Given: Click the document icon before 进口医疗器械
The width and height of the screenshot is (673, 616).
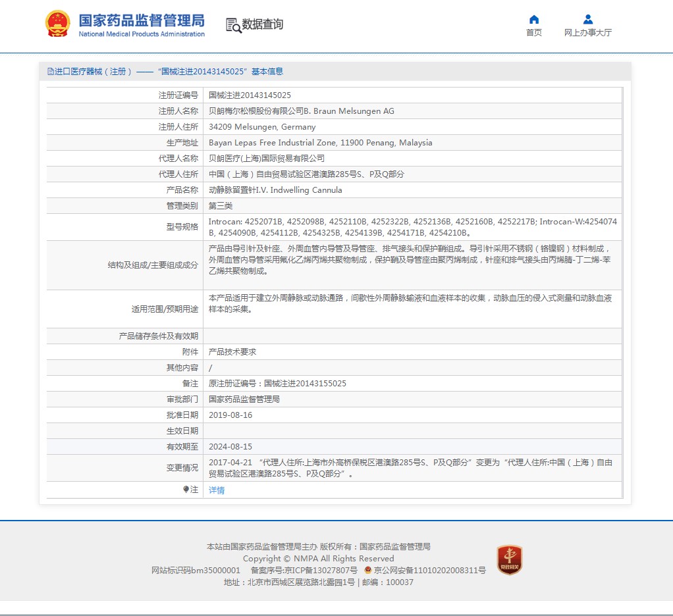Looking at the screenshot, I should tap(51, 72).
